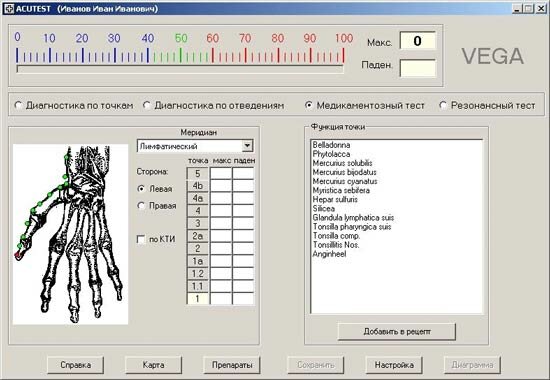The image size is (550, 380).
Task: Select 'Tonsilla comp.' in the list
Action: coord(336,236)
